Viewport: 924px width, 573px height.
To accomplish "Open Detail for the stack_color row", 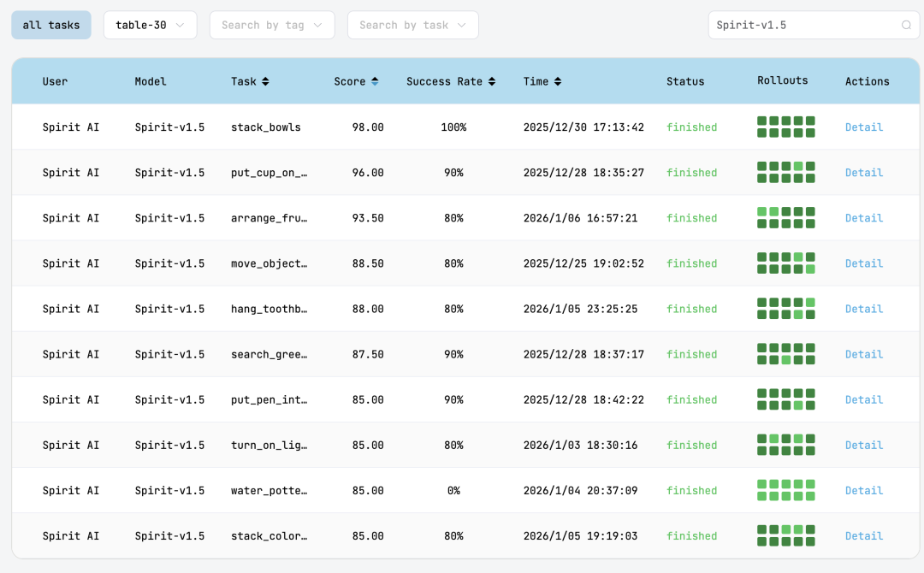I will [863, 536].
